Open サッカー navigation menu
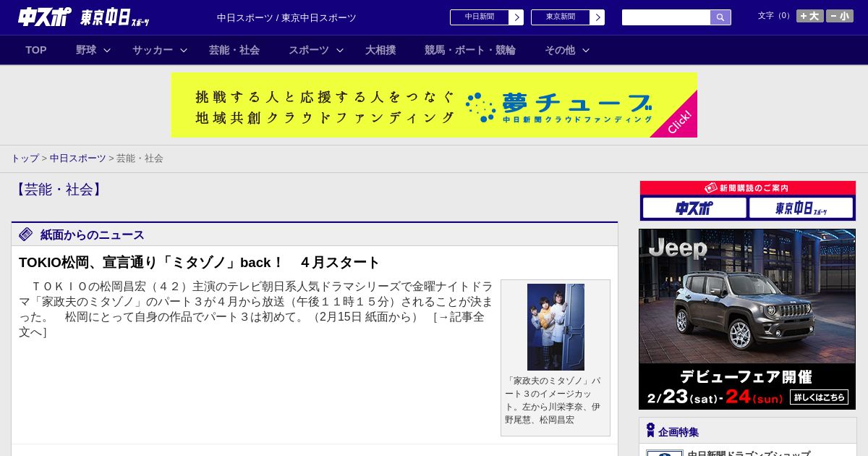868x456 pixels. (x=153, y=50)
